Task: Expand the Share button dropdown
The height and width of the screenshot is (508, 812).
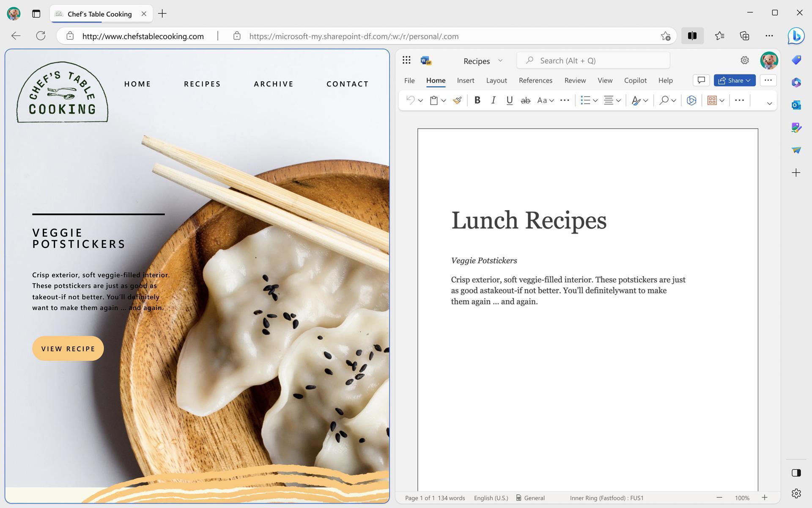Action: (x=749, y=80)
